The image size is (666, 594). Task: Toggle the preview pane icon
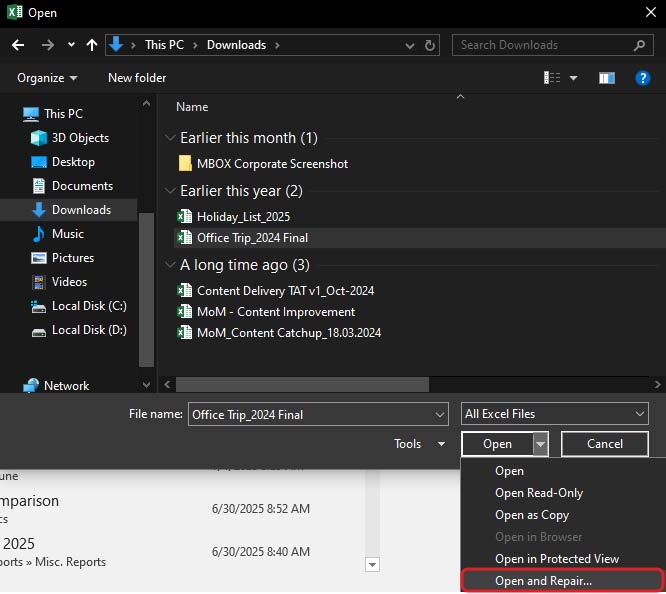pos(606,78)
